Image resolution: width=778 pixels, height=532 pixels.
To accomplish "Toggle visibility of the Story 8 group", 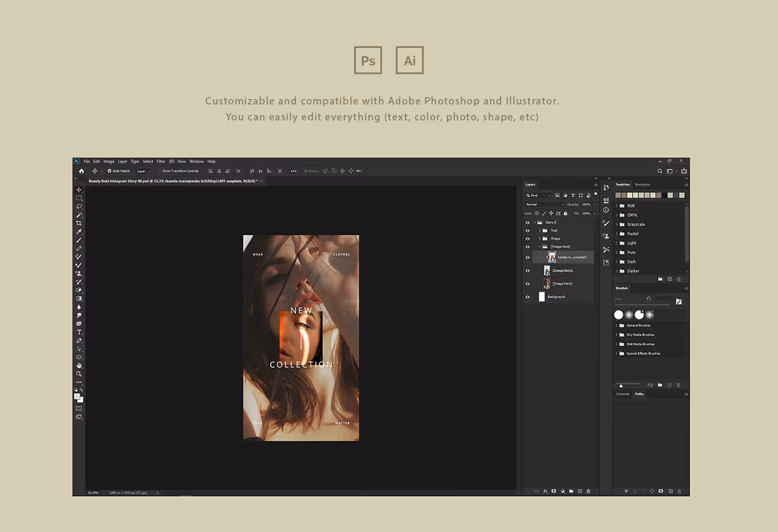I will coord(527,222).
